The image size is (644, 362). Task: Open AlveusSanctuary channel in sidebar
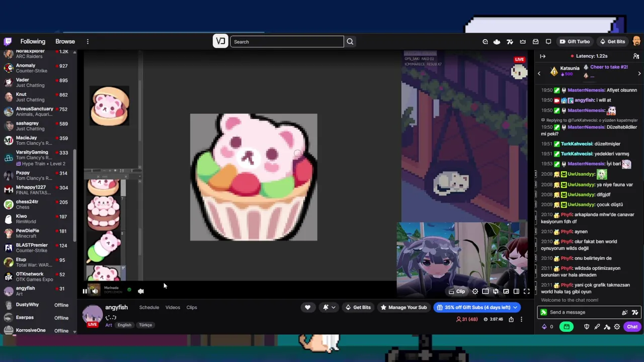(x=36, y=112)
